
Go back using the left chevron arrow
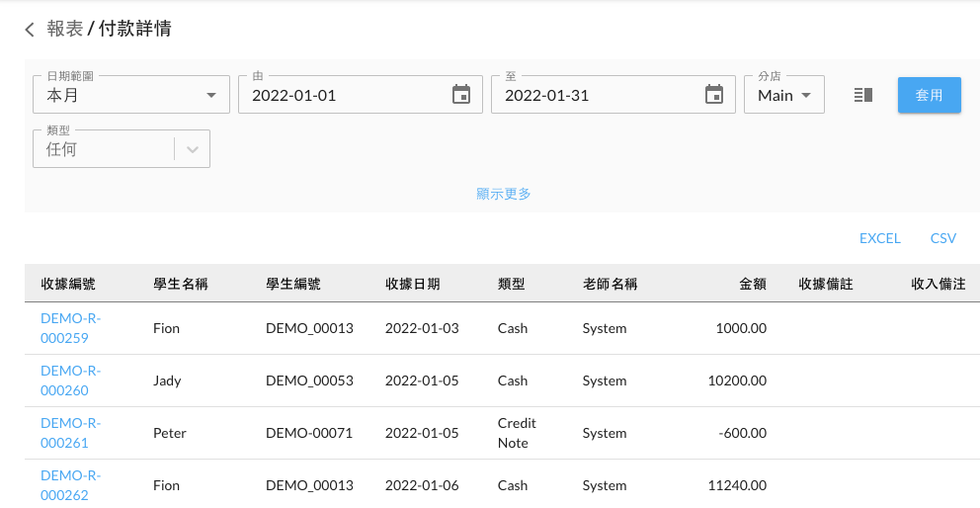click(x=30, y=30)
